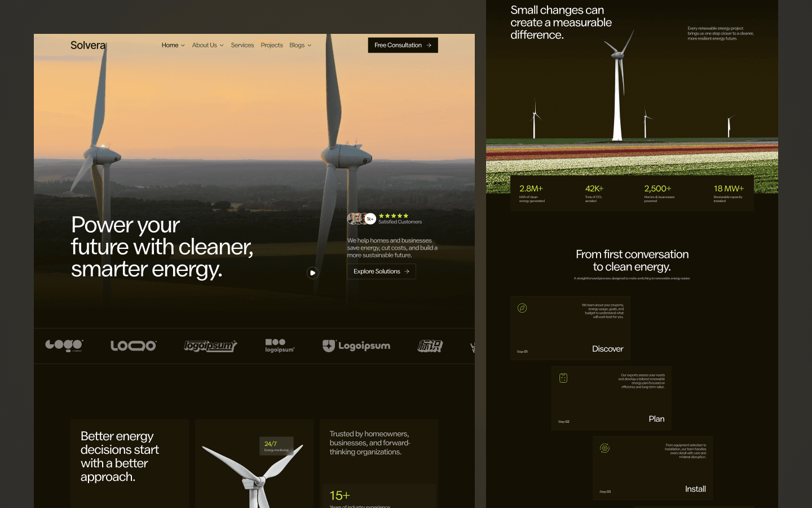The image size is (812, 508).
Task: Open the Blogs menu item
Action: point(297,45)
